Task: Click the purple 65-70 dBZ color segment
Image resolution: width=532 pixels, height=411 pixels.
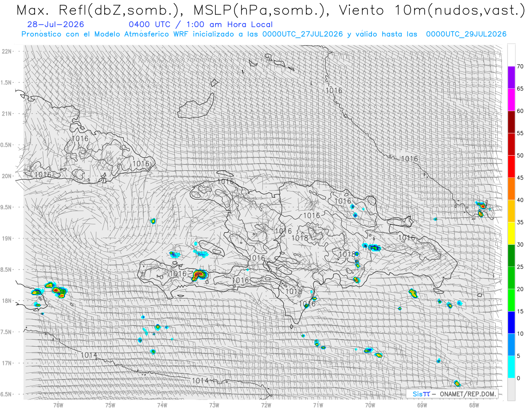Action: (x=511, y=78)
